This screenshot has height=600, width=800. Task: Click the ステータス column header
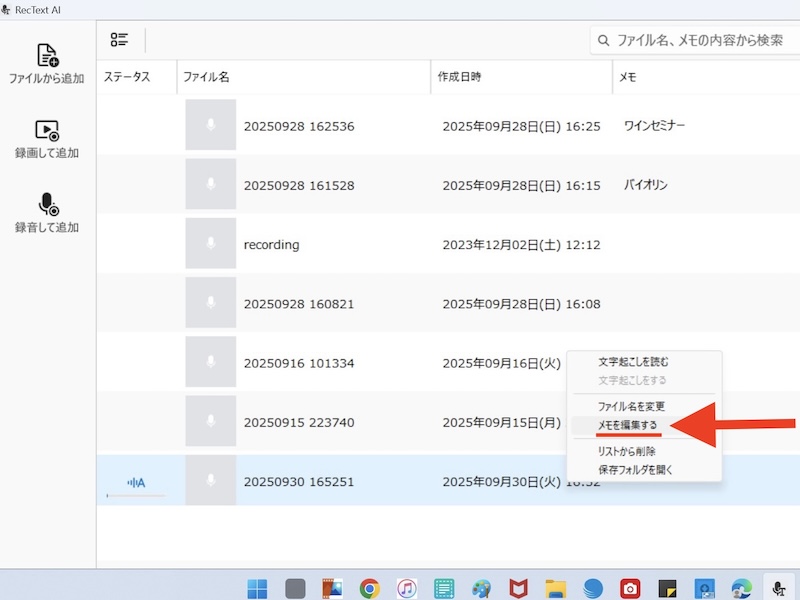click(x=127, y=77)
